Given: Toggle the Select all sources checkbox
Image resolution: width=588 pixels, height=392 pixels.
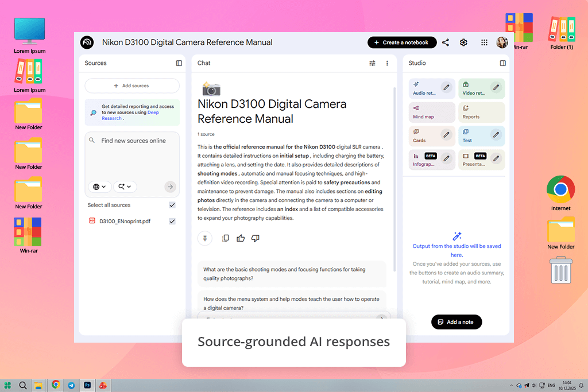Looking at the screenshot, I should coord(172,205).
